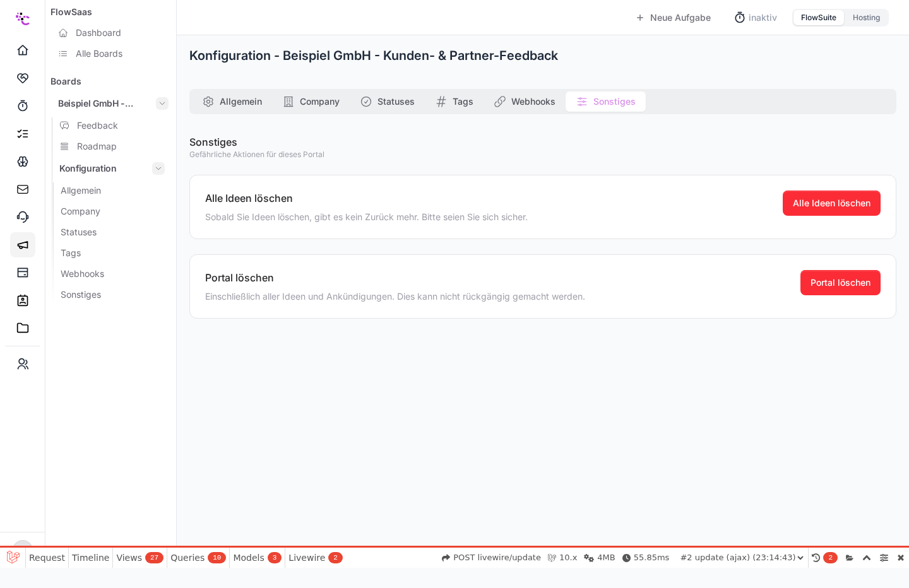Minimize the debugbar with the up chevron
Screen dimensions: 909x588
[x=867, y=558]
